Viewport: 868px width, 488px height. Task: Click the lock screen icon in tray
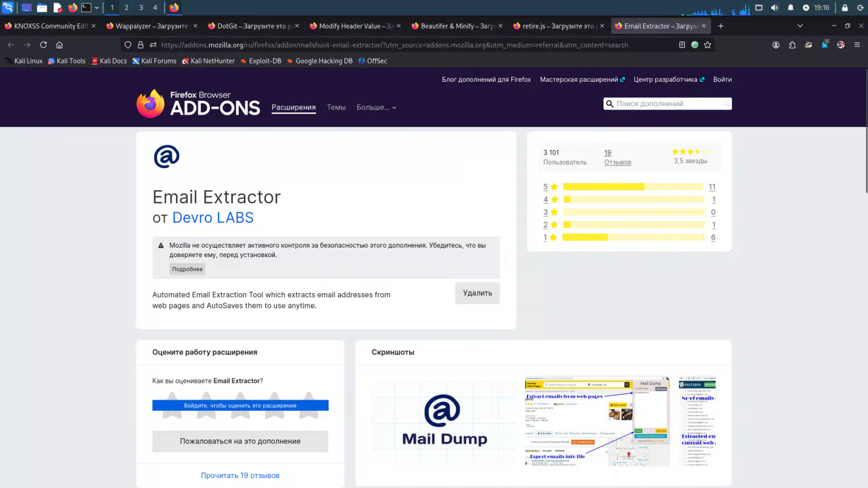pos(845,8)
